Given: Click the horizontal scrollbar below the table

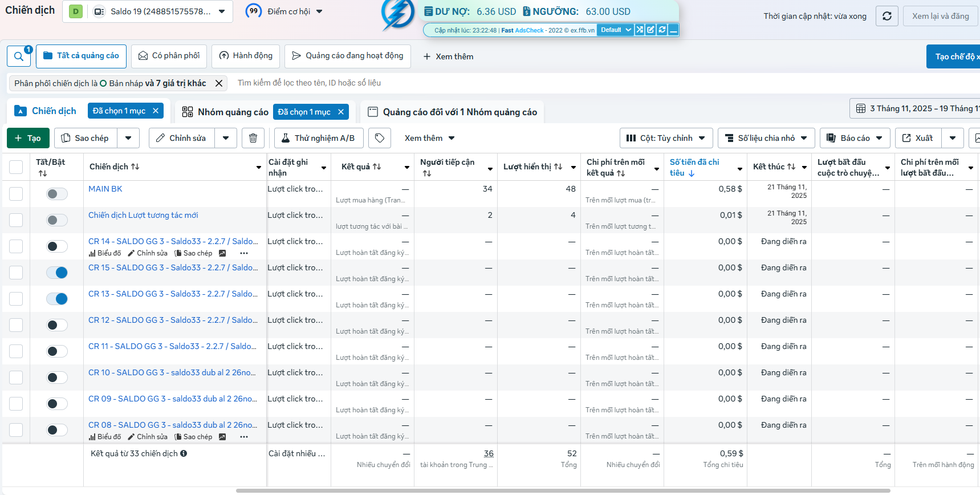Looking at the screenshot, I should (563, 490).
